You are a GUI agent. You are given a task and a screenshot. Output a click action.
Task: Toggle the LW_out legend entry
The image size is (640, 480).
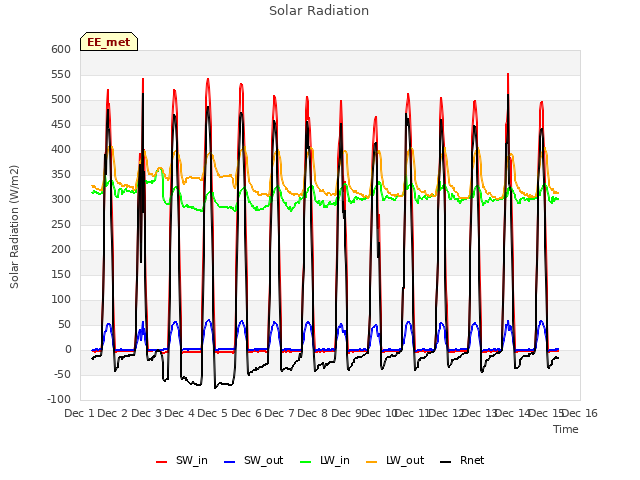pyautogui.click(x=395, y=460)
